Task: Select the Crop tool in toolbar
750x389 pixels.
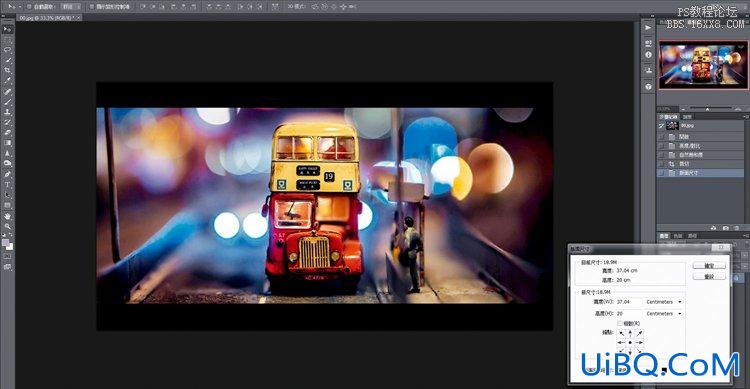Action: click(7, 70)
